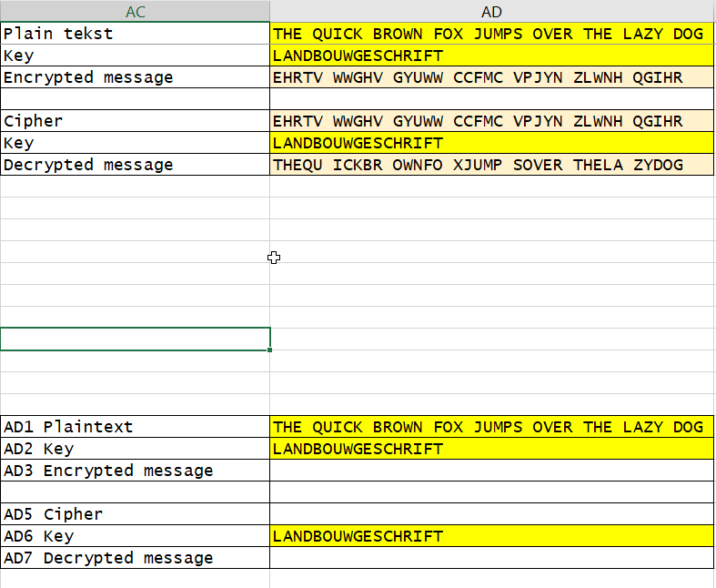716x588 pixels.
Task: Select the empty cell beside 'AD5 Cipher'
Action: tap(492, 514)
